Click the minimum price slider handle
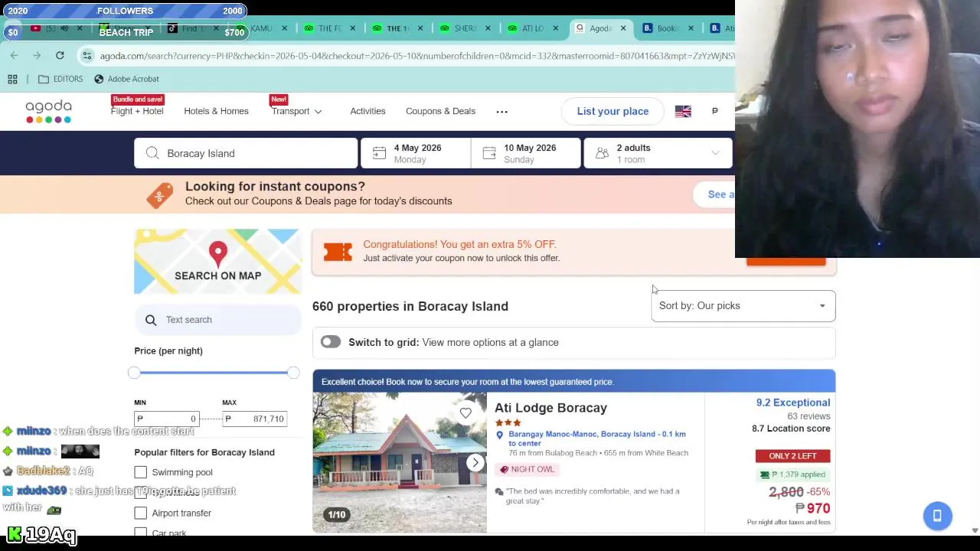This screenshot has height=551, width=980. pos(134,373)
